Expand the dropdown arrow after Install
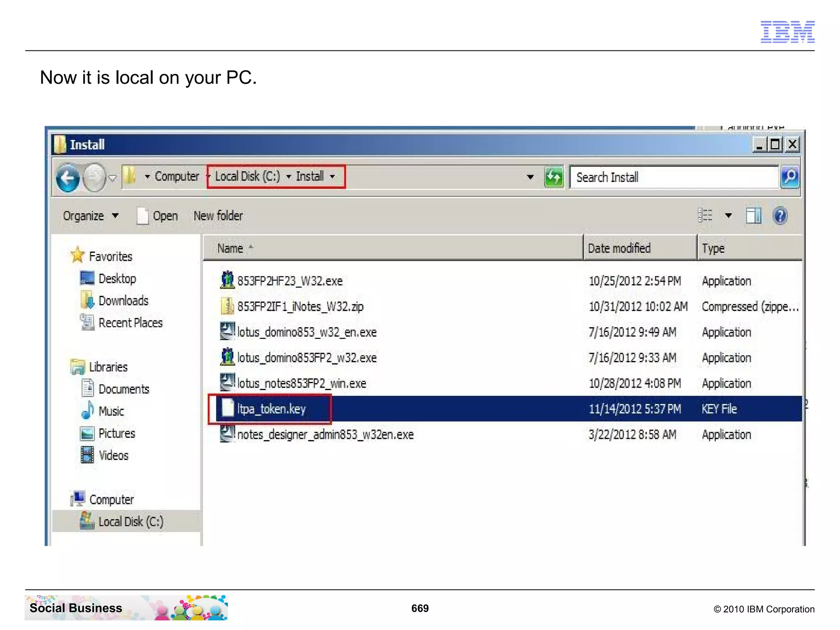This screenshot has height=630, width=840. point(333,177)
